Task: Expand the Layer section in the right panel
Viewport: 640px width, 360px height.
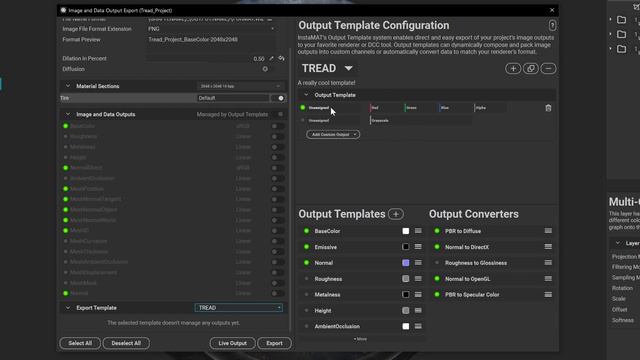Action: (618, 243)
